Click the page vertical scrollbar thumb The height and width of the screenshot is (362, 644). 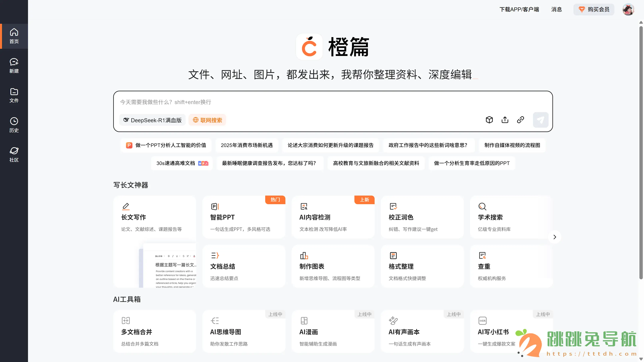pos(641,152)
